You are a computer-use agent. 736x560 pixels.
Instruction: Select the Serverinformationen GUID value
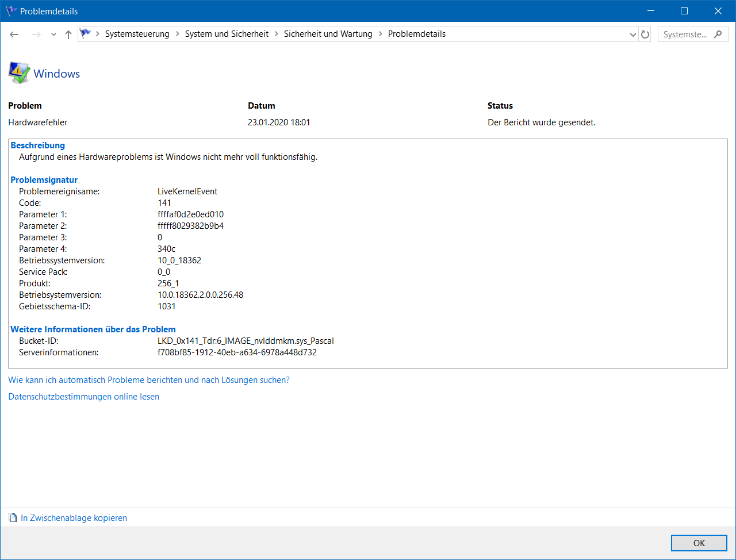pos(237,352)
